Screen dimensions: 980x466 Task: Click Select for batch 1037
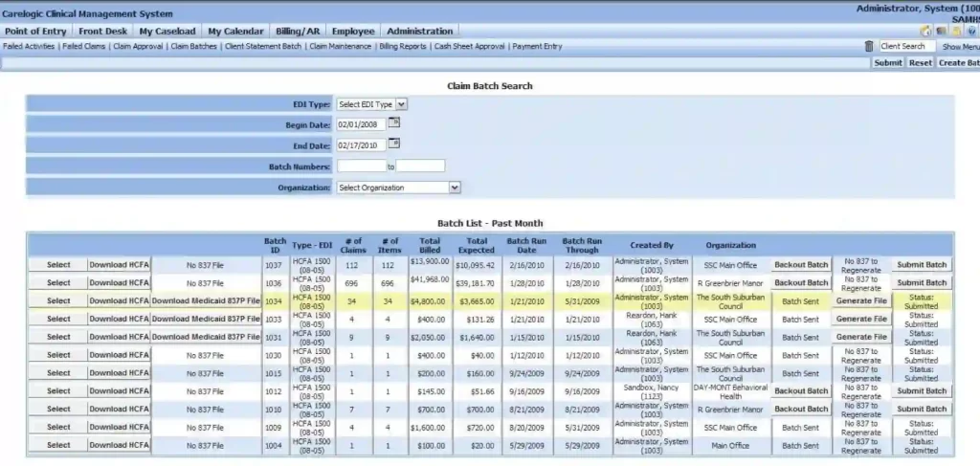tap(58, 265)
